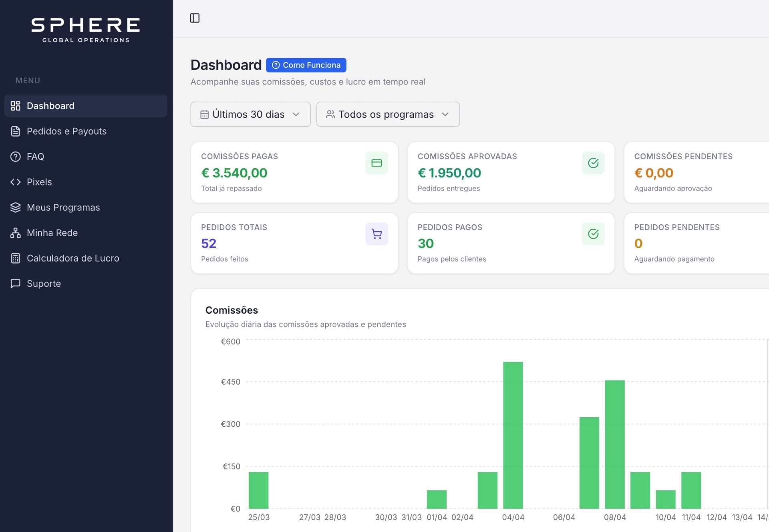Click the Sphere Global Operations logo
769x532 pixels.
tap(86, 30)
